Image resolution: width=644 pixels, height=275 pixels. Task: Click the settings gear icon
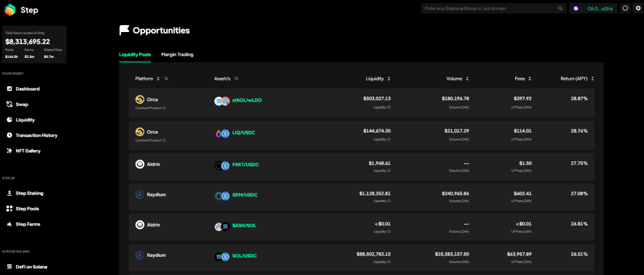coord(638,8)
